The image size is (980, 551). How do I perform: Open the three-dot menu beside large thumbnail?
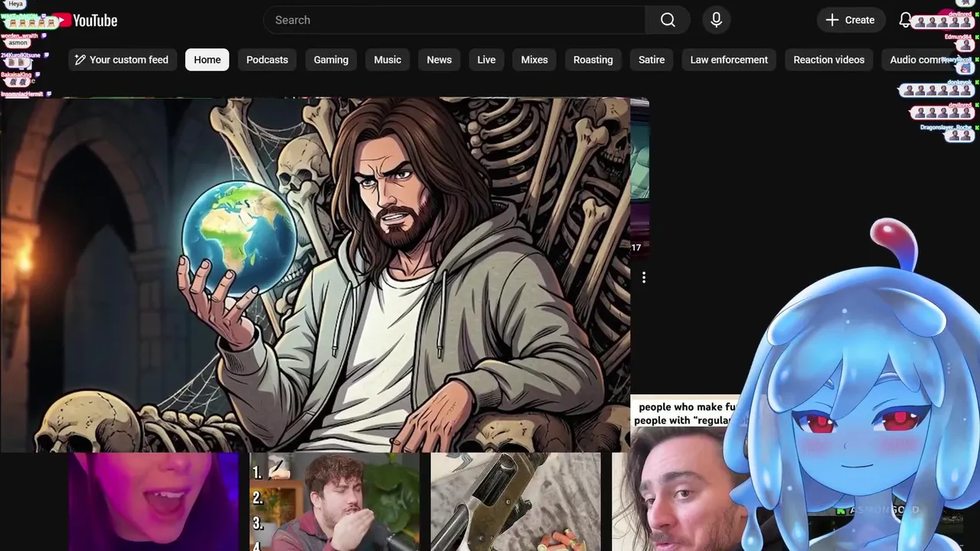coord(644,277)
